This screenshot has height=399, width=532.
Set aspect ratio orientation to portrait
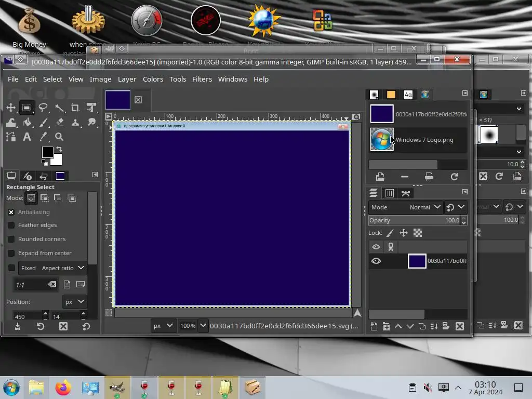(x=67, y=284)
